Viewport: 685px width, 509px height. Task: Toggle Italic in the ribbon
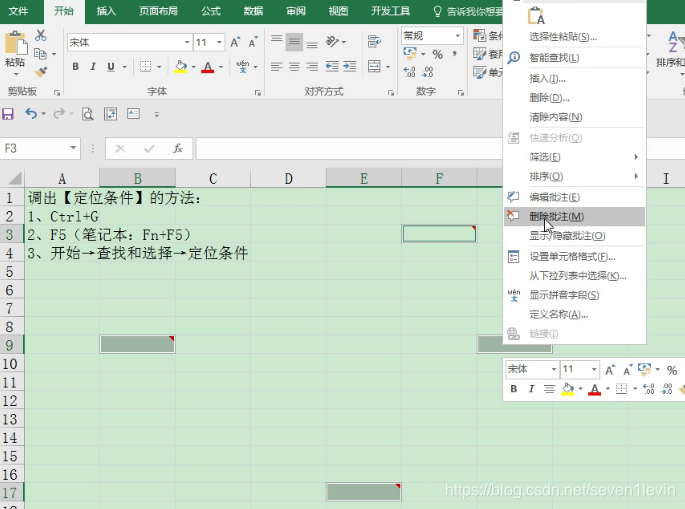tap(93, 66)
